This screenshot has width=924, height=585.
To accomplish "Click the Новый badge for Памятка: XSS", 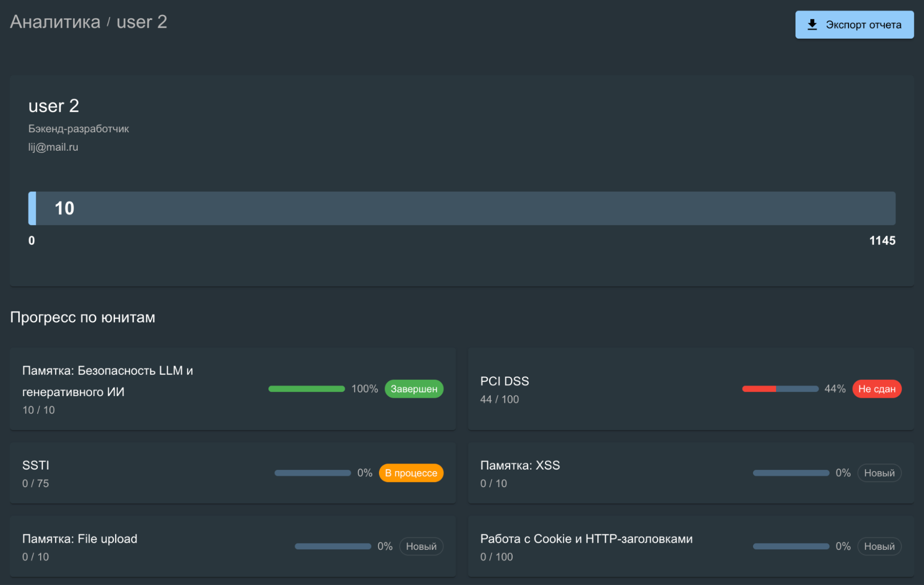I will point(879,473).
